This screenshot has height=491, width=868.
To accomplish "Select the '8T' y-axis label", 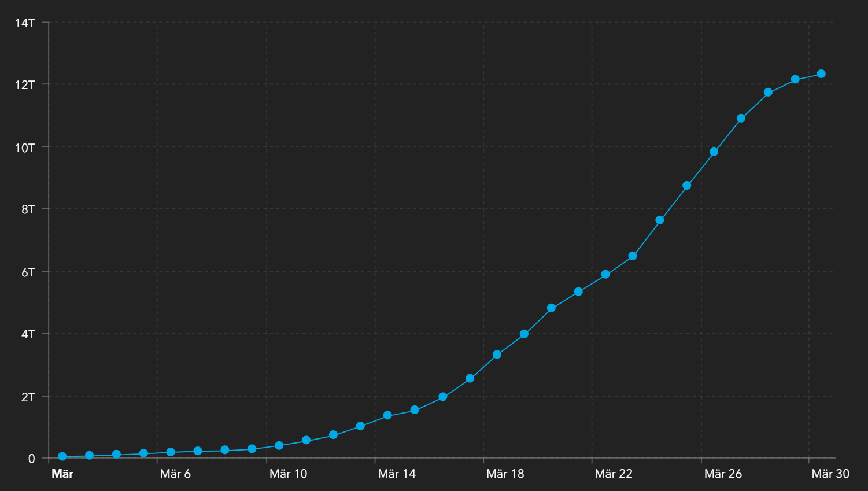I will (28, 209).
